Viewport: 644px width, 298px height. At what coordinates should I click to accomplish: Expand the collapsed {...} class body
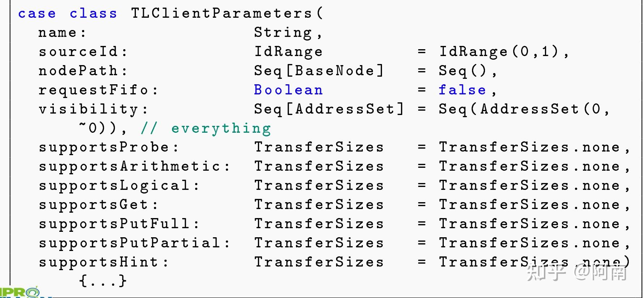click(x=103, y=281)
